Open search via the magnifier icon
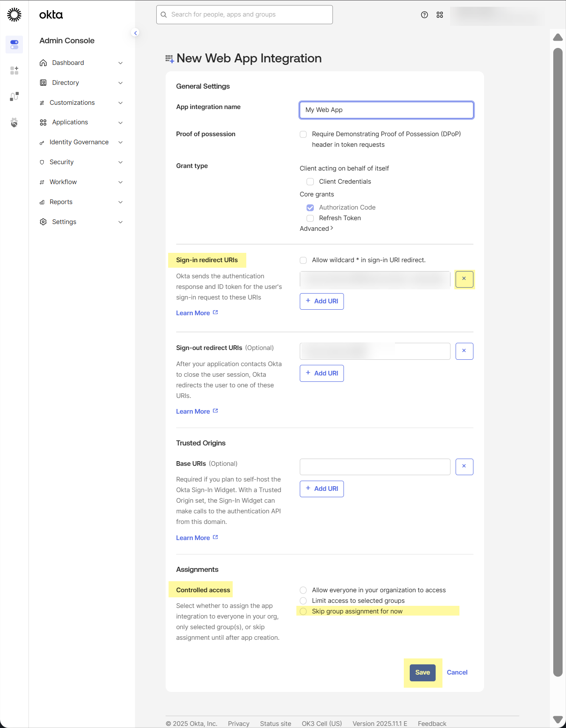This screenshot has height=728, width=566. tap(164, 15)
